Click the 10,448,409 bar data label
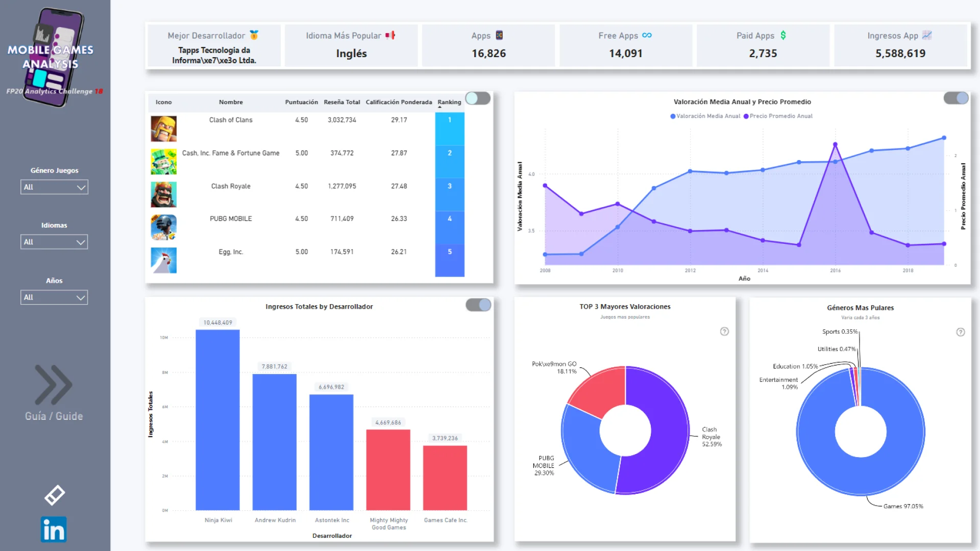This screenshot has height=551, width=980. point(217,322)
